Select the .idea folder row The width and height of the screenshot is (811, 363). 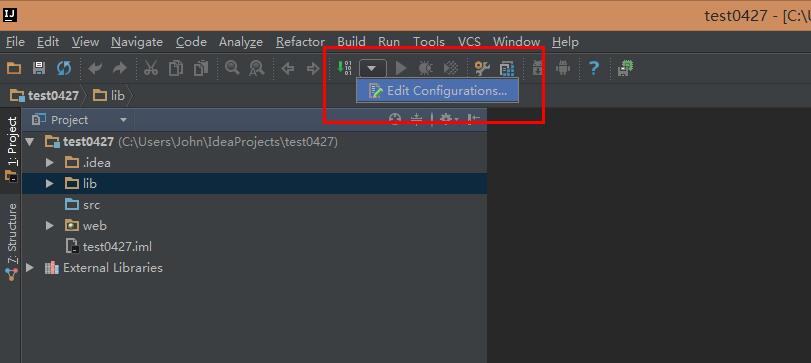coord(254,162)
